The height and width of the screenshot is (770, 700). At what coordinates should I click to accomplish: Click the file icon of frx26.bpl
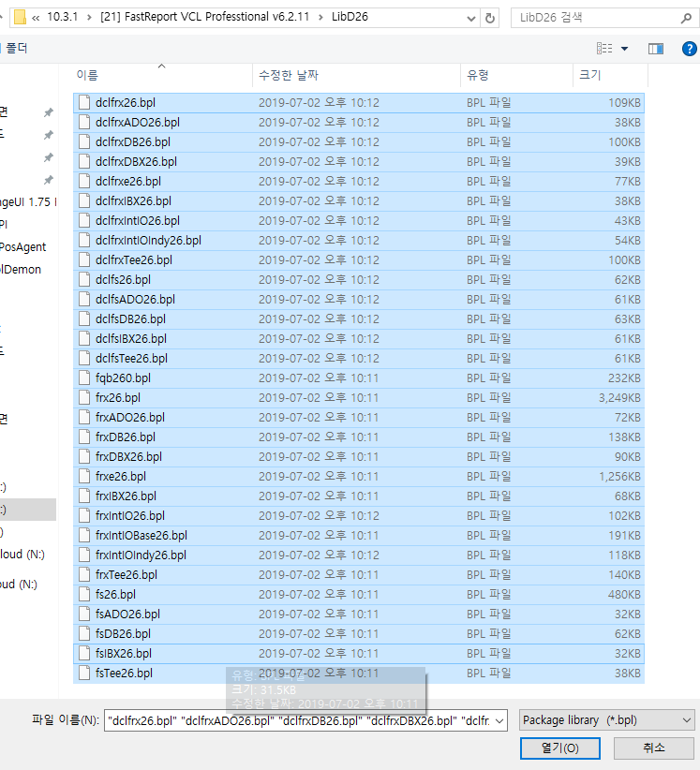pos(84,398)
